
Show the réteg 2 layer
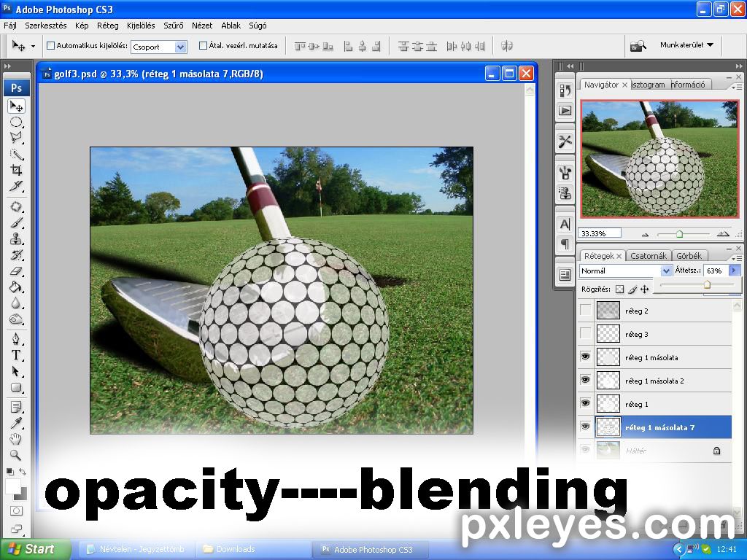click(x=586, y=311)
